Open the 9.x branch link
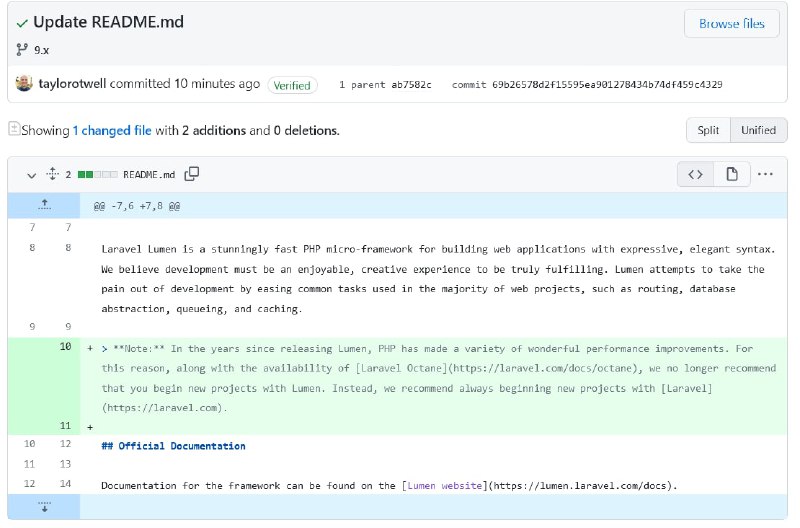The width and height of the screenshot is (800, 528). (x=42, y=50)
